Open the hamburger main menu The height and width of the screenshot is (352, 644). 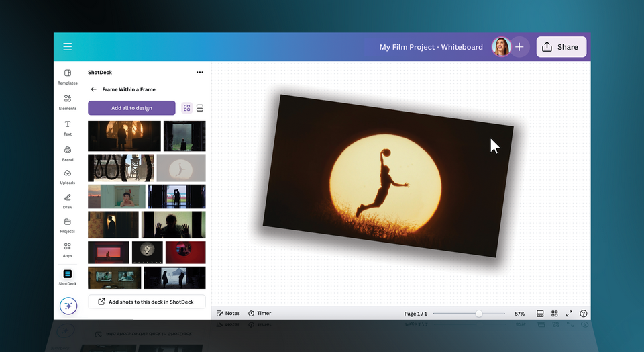[67, 47]
